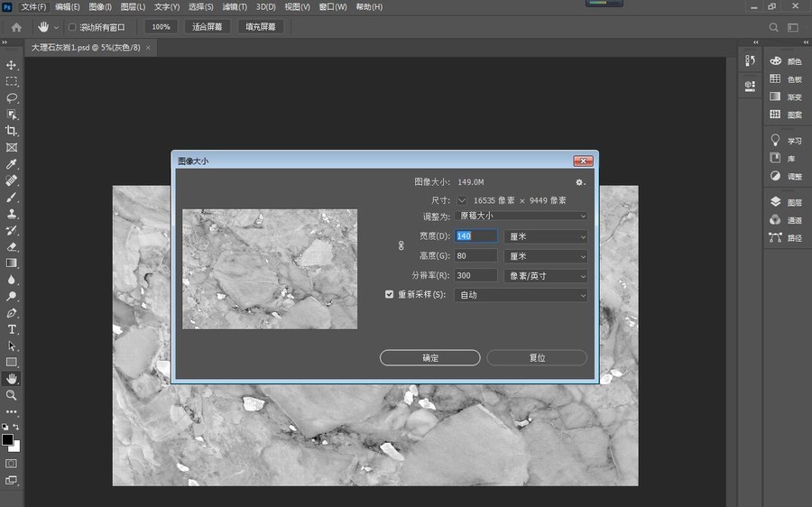
Task: Toggle constrain proportions link icon
Action: point(401,245)
